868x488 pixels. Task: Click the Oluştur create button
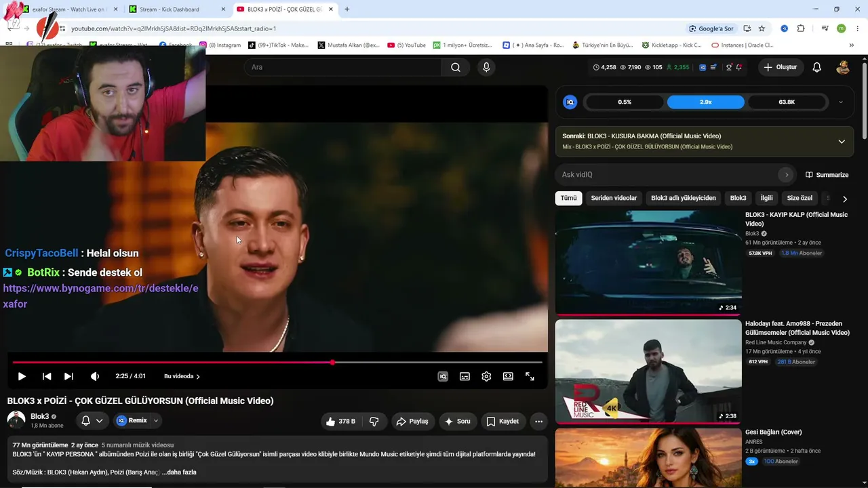tap(780, 67)
